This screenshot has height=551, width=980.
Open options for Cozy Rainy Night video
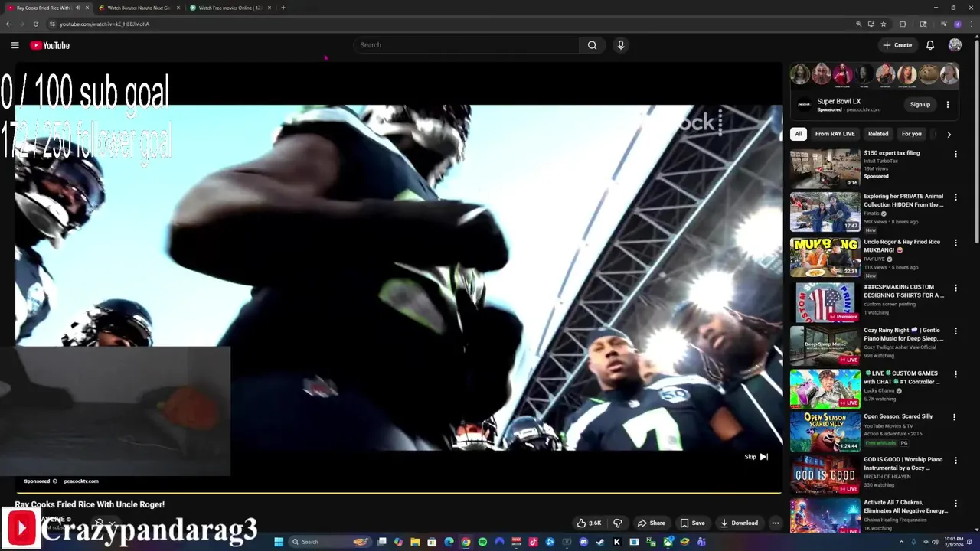(x=955, y=331)
